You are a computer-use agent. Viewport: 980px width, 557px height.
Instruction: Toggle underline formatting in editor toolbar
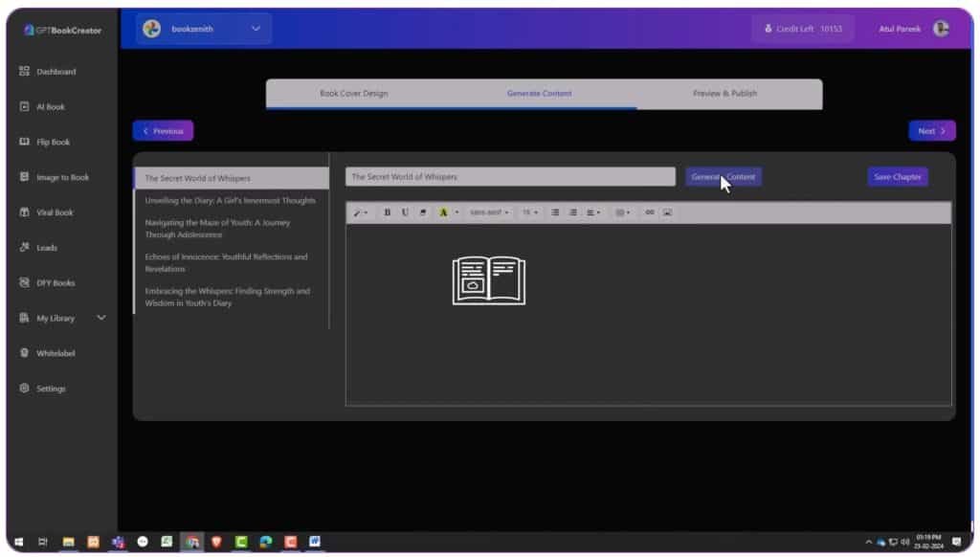tap(405, 212)
